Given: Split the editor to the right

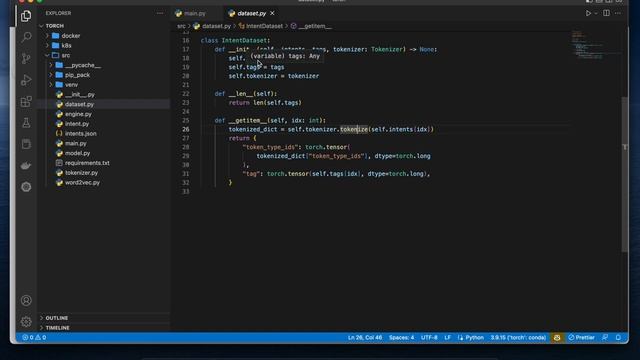Looking at the screenshot, I should point(607,13).
